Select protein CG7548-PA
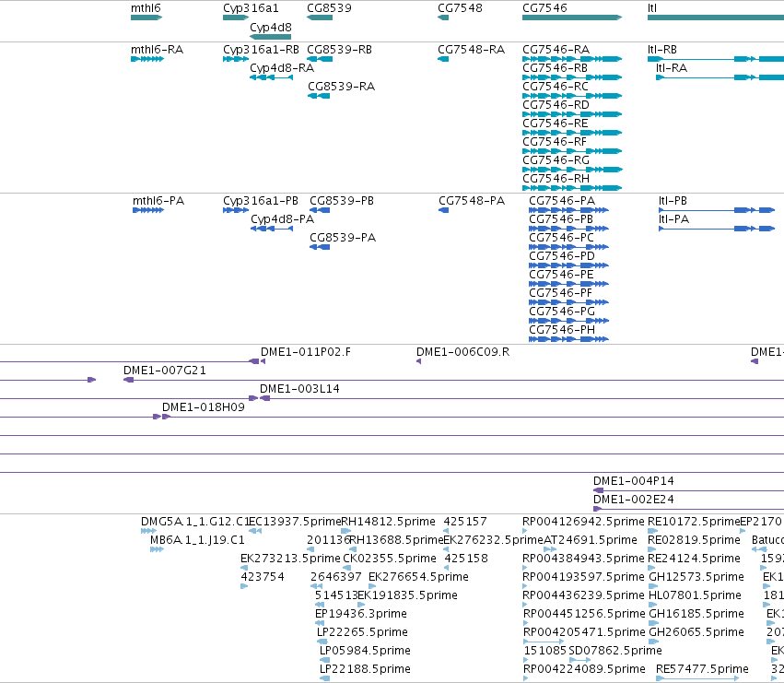The image size is (784, 683). (x=443, y=210)
